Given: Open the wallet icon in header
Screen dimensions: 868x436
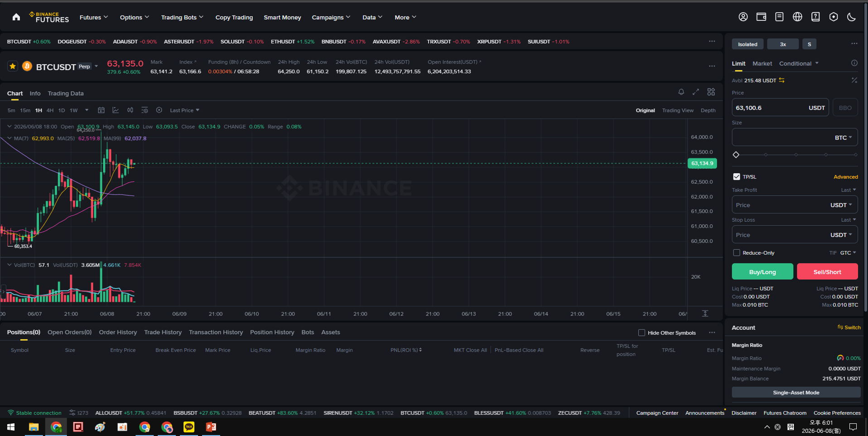Looking at the screenshot, I should (x=761, y=17).
